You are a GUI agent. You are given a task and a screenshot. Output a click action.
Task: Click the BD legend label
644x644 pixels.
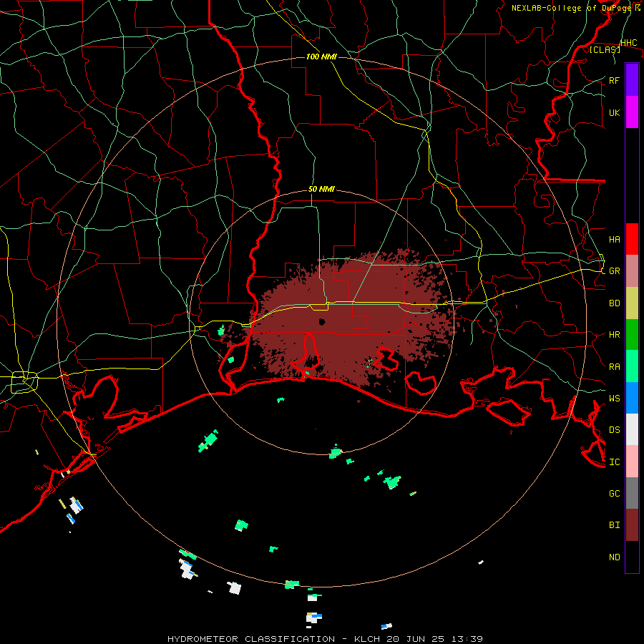(614, 303)
